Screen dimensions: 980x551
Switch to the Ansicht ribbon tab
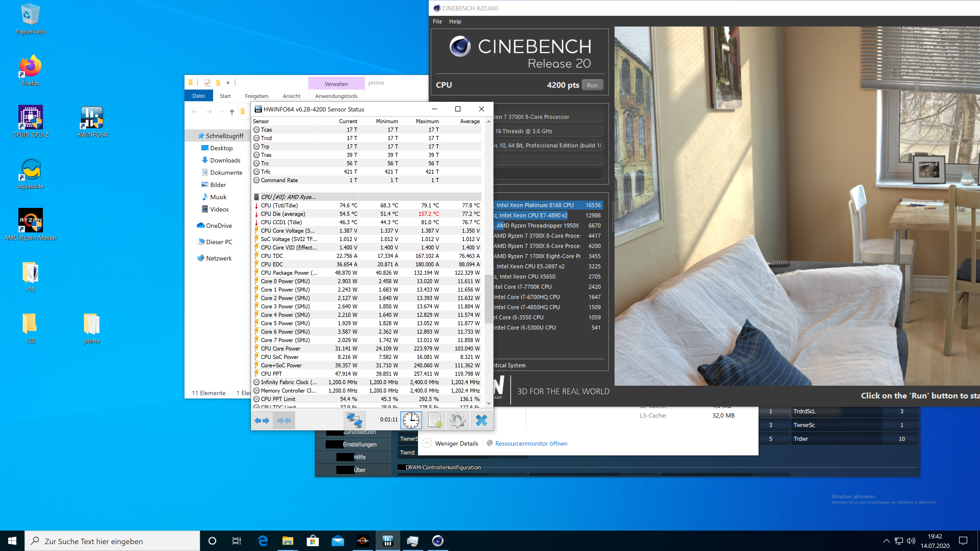(291, 96)
